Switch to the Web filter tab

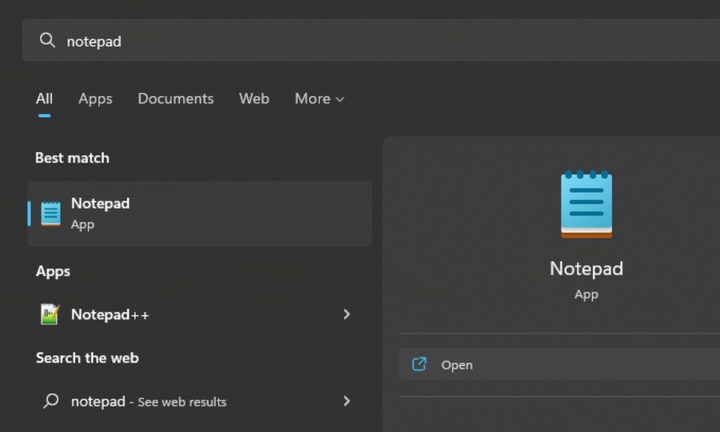254,99
